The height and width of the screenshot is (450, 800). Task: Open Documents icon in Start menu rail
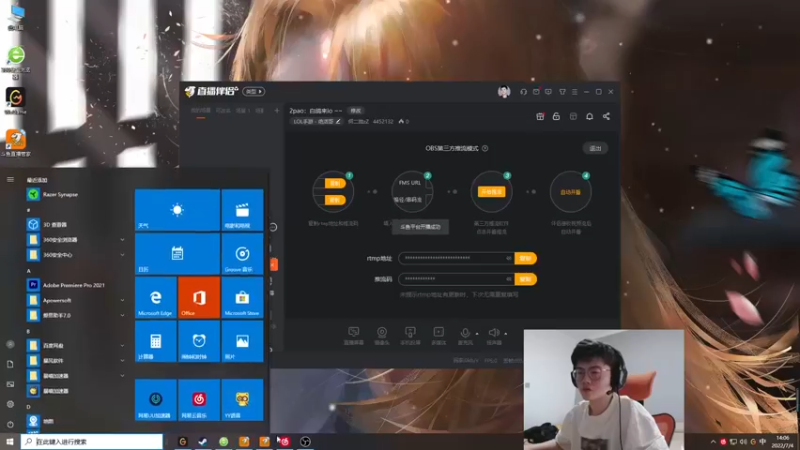10,364
